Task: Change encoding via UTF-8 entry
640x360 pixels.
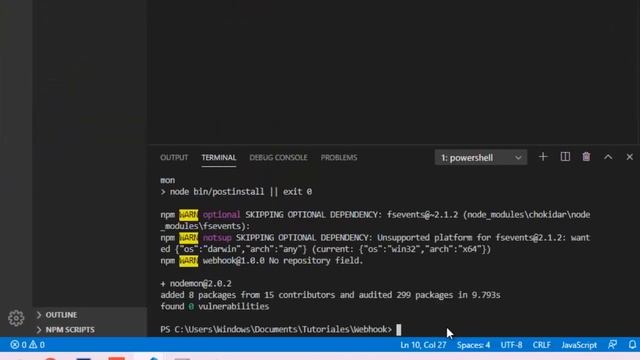Action: click(511, 345)
